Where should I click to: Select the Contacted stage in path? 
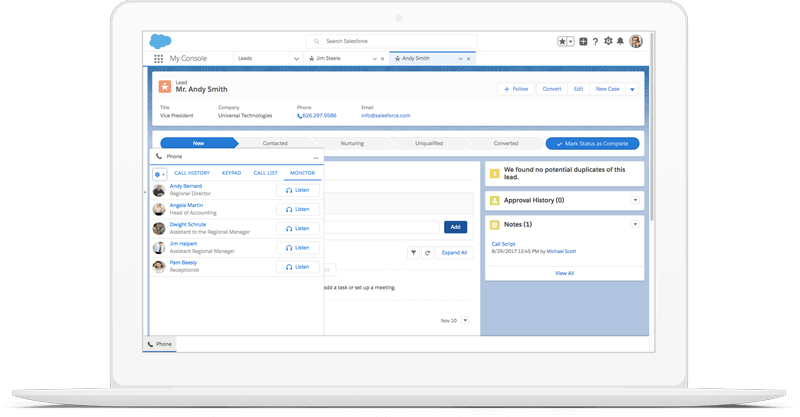[275, 143]
